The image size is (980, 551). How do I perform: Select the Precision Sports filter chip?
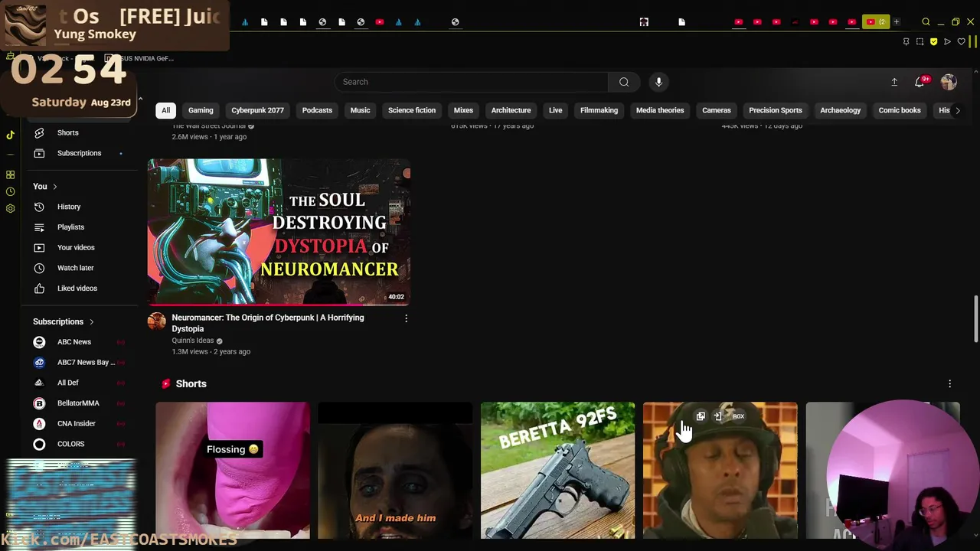776,110
